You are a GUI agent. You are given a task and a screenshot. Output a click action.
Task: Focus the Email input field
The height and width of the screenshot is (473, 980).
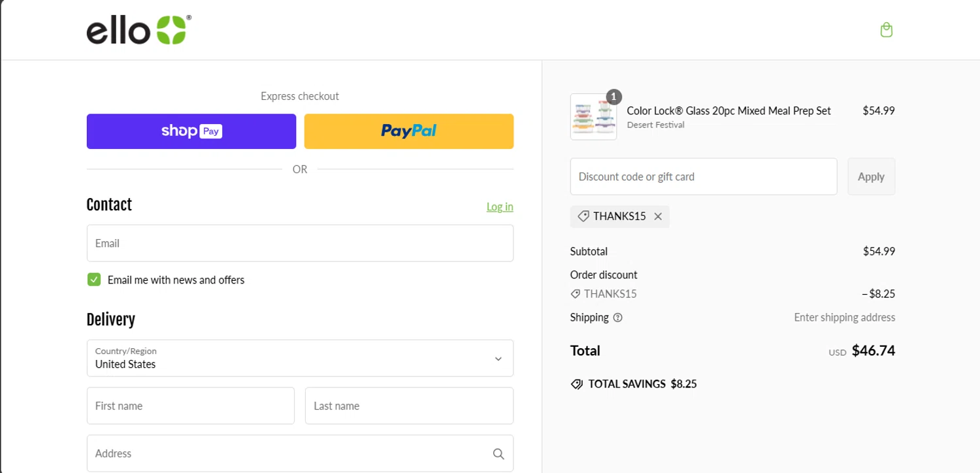(300, 243)
